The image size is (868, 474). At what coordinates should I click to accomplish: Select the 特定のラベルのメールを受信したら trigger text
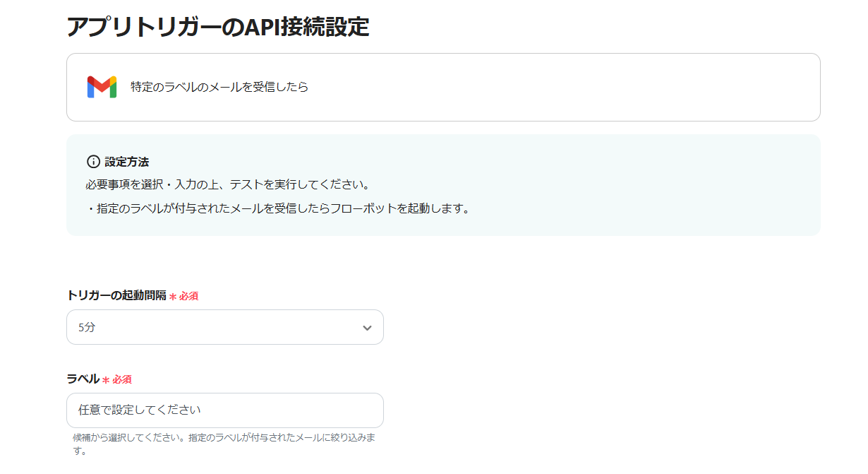point(219,87)
